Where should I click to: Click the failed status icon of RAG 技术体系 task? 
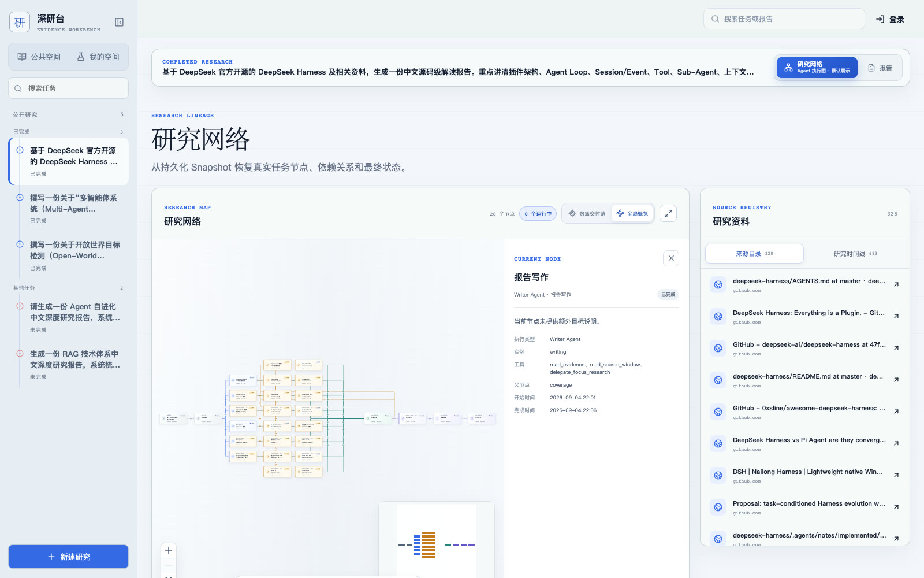coord(20,353)
